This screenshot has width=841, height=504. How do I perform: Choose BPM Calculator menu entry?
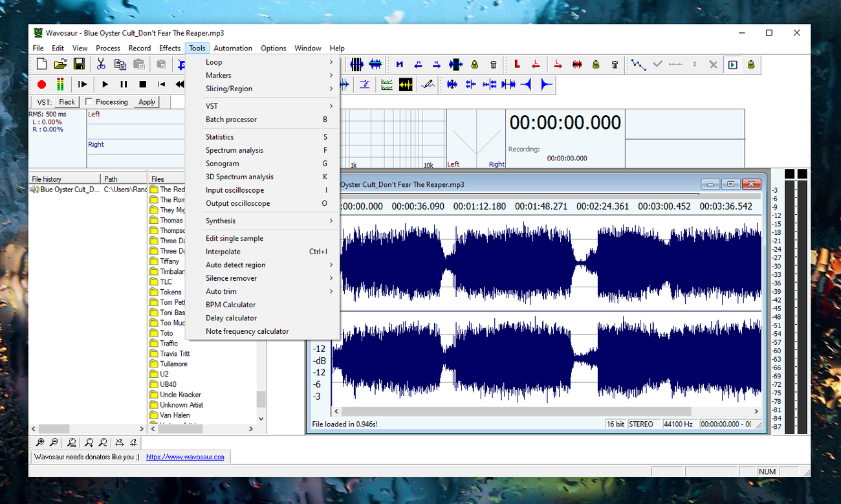(263, 305)
